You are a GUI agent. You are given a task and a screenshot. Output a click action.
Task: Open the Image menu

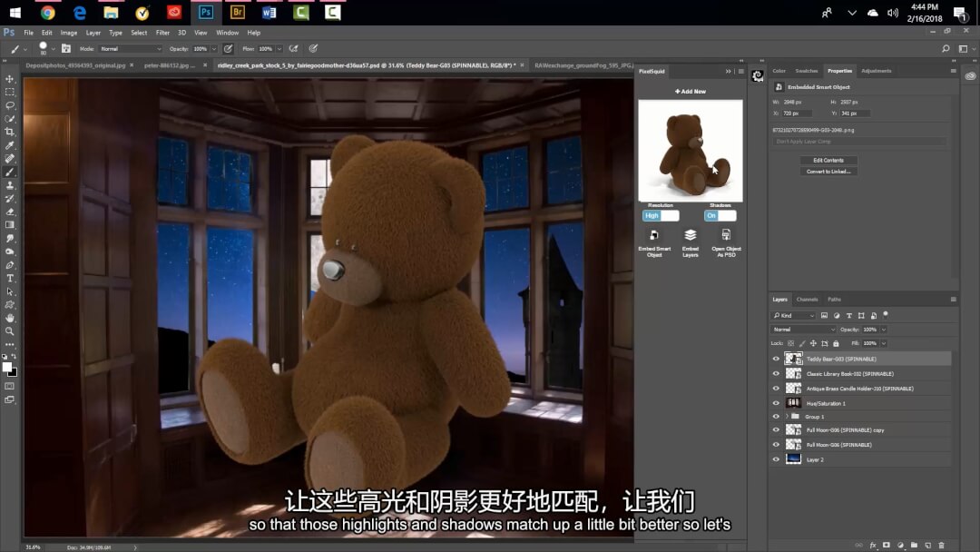pos(69,33)
